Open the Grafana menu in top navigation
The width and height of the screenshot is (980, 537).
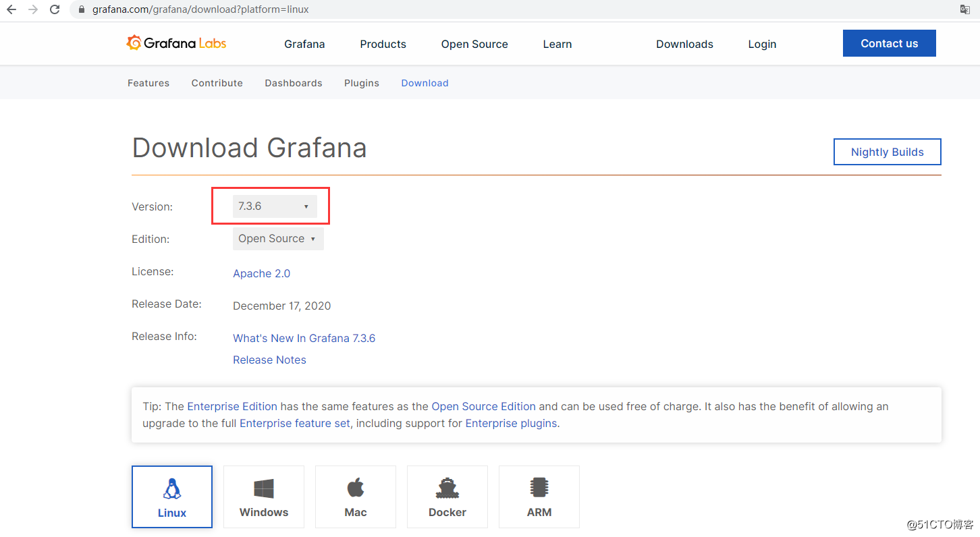coord(304,44)
